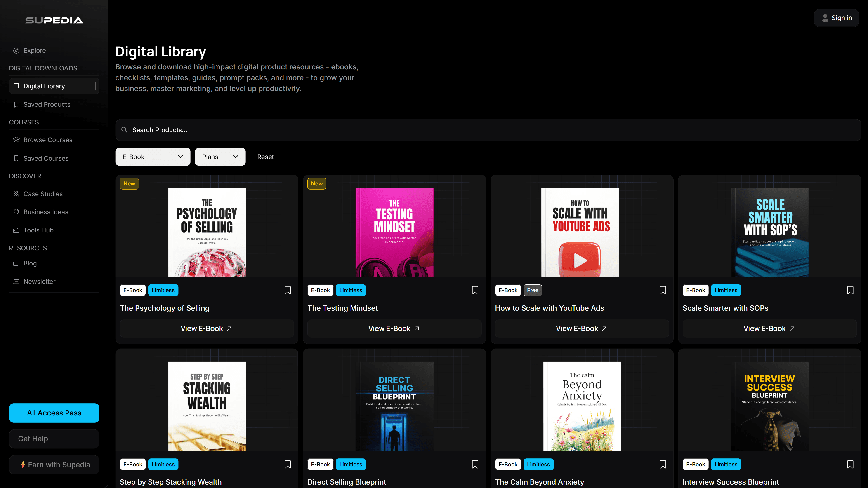Click the New badge on Psychology of Selling

point(129,183)
